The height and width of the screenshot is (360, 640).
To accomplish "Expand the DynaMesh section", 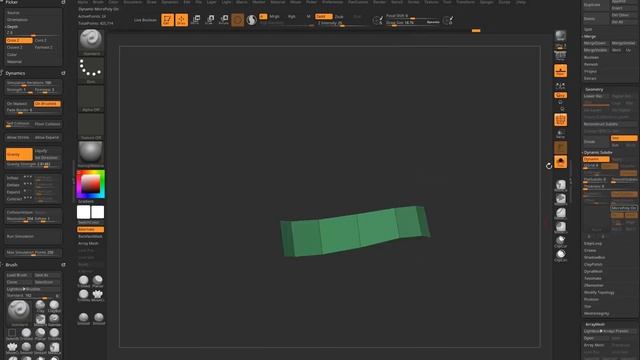I will (x=593, y=271).
